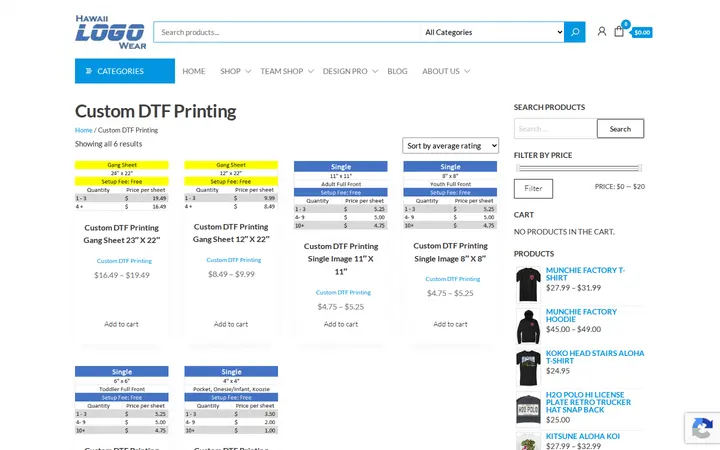This screenshot has height=450, width=720.
Task: Click the "PRICE: $0 — $20" label
Action: coord(620,186)
